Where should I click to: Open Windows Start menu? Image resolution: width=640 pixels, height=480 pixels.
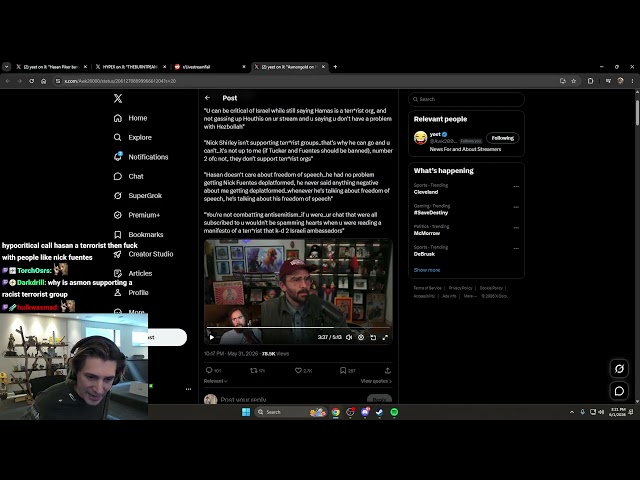click(246, 412)
